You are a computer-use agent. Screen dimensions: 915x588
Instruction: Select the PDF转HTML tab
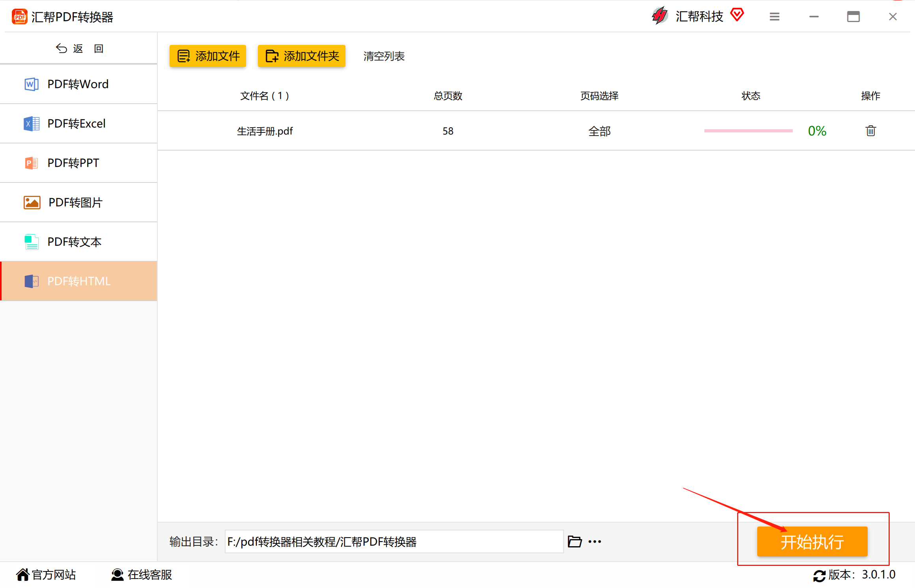tap(78, 281)
